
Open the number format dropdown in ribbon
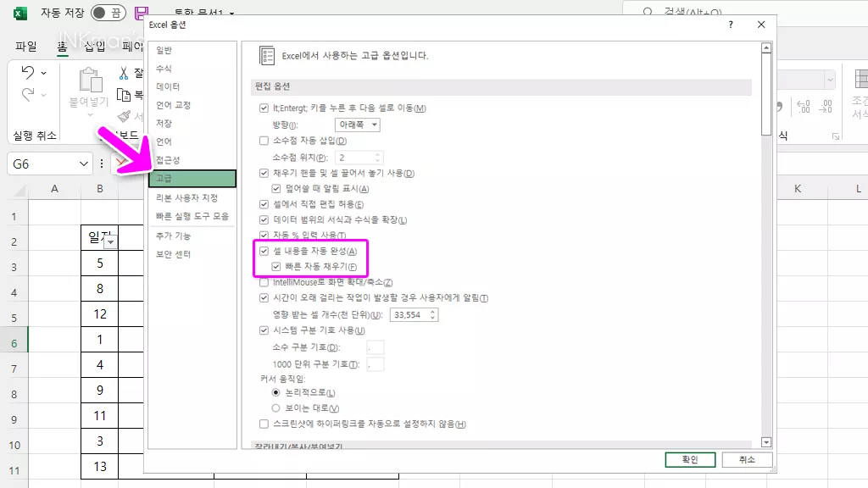pos(830,80)
